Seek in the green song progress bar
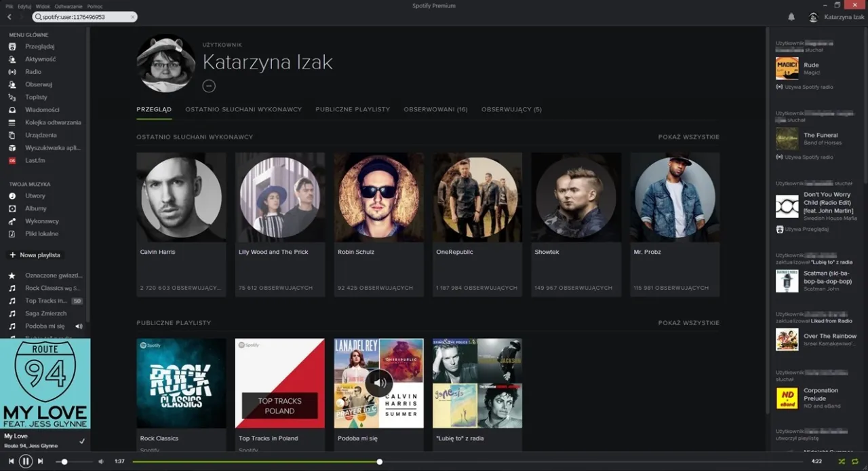The image size is (868, 471). (468, 461)
